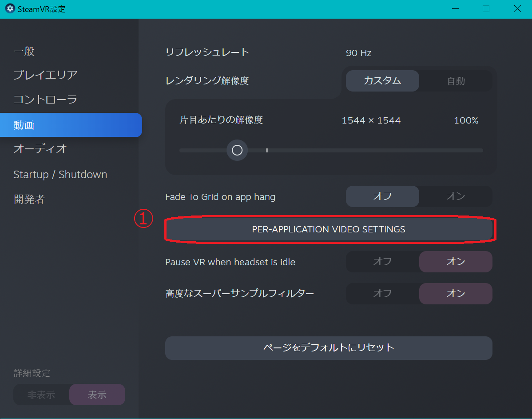
Task: Click the SteamVR gear icon in the title bar
Action: (x=10, y=9)
